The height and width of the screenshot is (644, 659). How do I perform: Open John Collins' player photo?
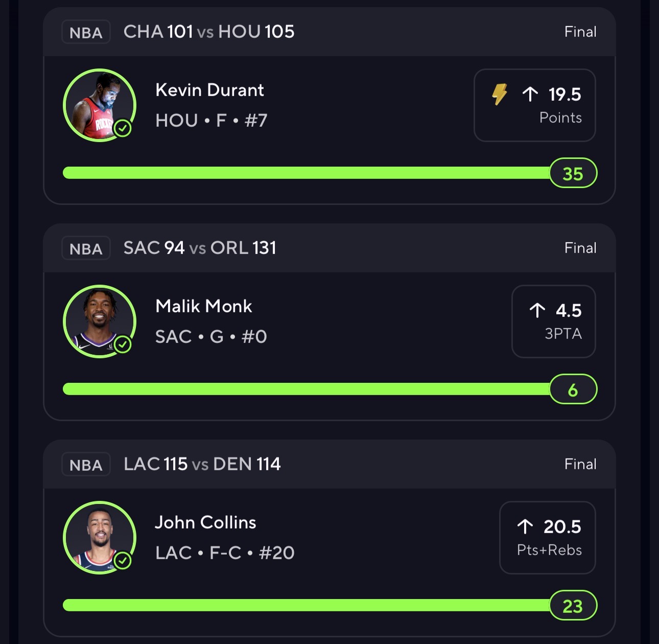pyautogui.click(x=99, y=537)
